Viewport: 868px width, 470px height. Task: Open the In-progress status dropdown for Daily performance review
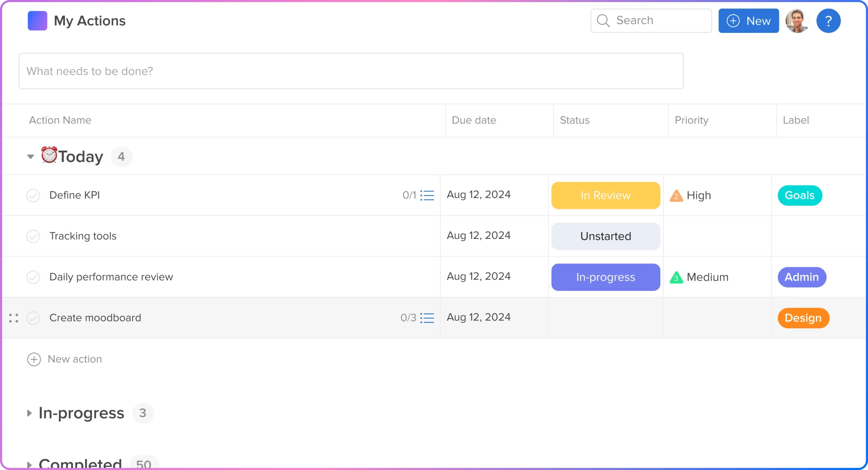[606, 277]
